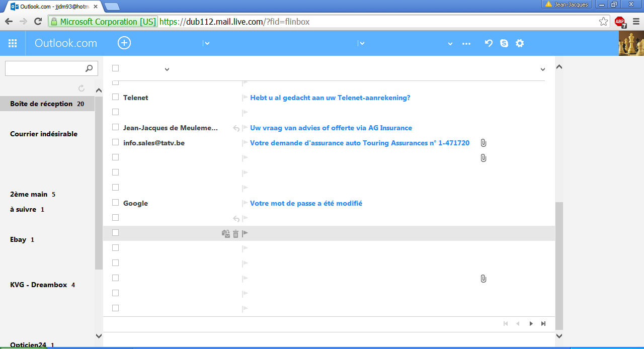Screen dimensions: 644x349
Task: Tick the checkbox on the highlighted row
Action: 115,233
